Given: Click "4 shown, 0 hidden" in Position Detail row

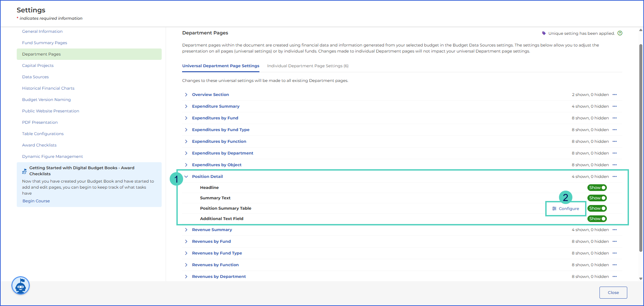Looking at the screenshot, I should coord(590,177).
